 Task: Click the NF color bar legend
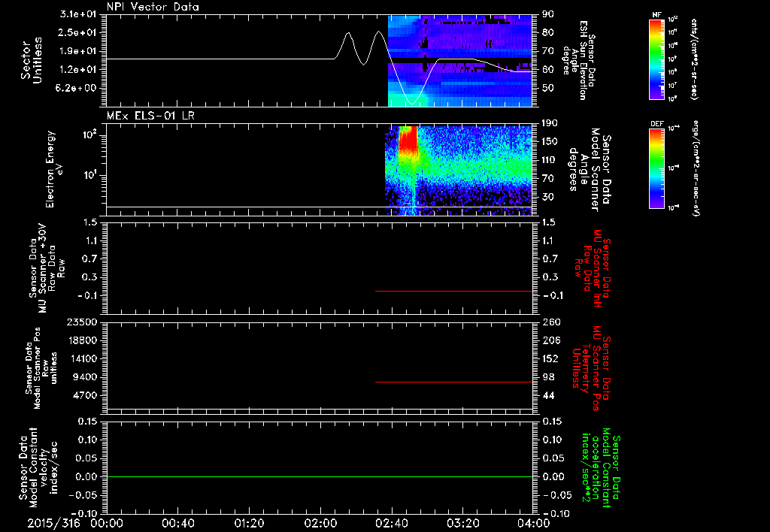(x=656, y=59)
